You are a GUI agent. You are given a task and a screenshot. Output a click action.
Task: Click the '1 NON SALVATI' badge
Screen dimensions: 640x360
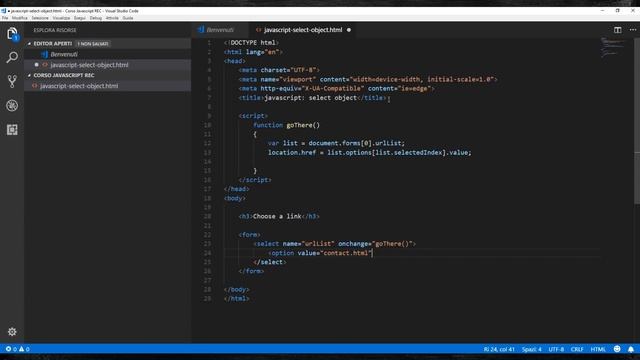[x=93, y=44]
